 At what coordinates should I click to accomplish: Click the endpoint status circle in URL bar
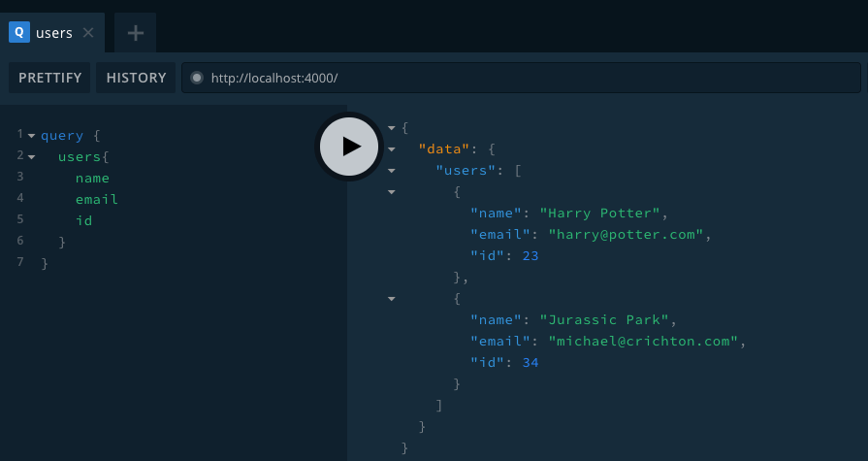tap(197, 78)
